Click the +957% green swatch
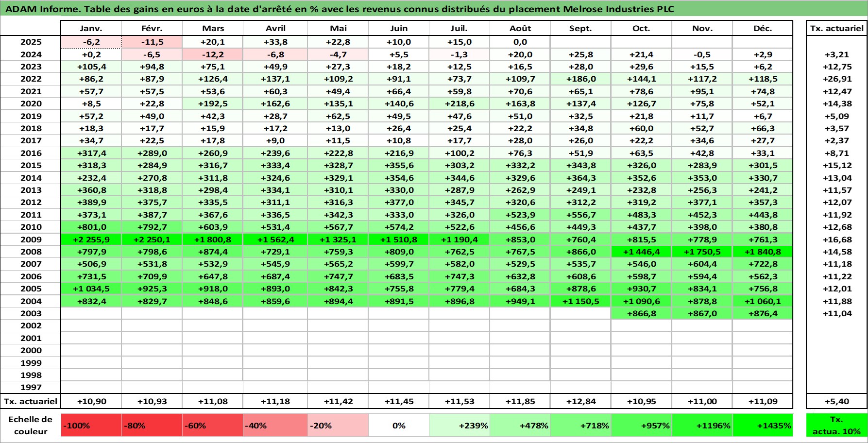This screenshot has width=868, height=443. click(642, 426)
